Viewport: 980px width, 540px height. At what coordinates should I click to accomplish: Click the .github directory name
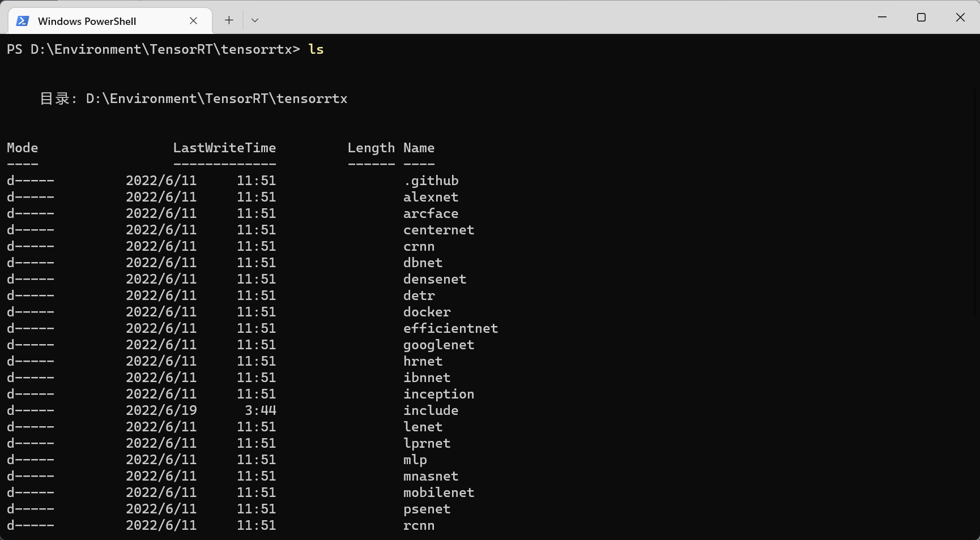[x=431, y=181]
